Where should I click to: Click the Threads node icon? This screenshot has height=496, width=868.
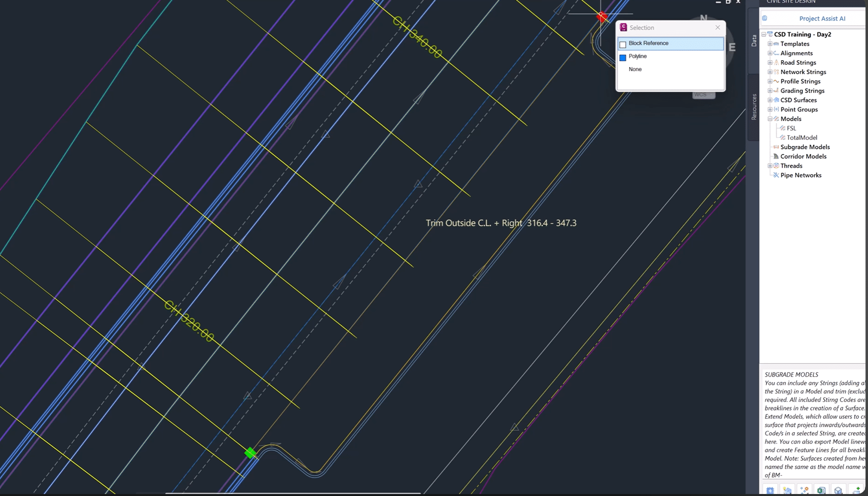[776, 166]
